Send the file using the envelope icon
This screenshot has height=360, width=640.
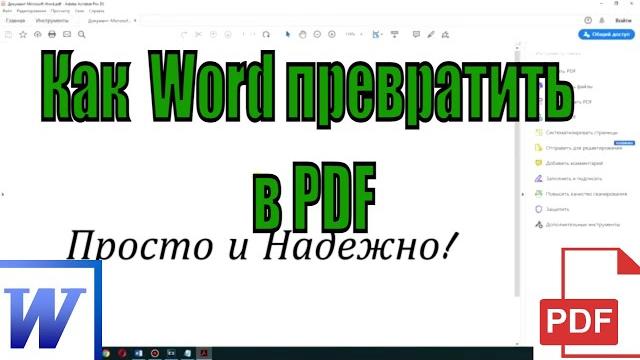tap(67, 35)
